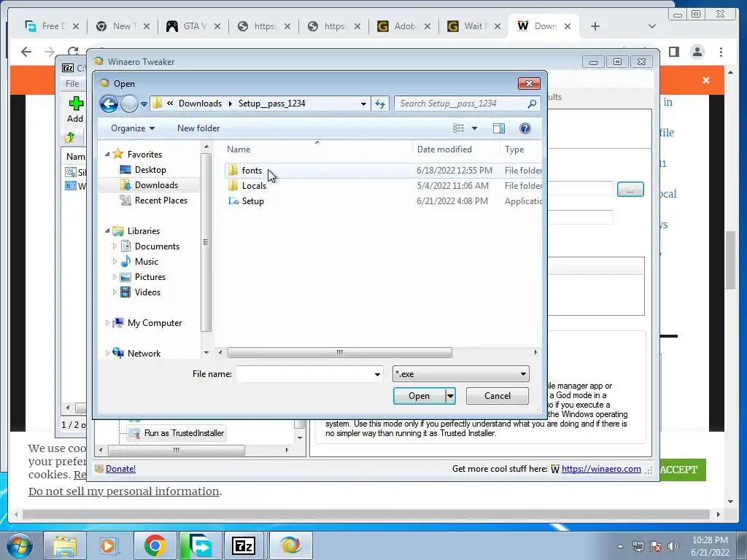Open a new Chrome tab
Viewport: 747px width, 560px height.
(595, 26)
